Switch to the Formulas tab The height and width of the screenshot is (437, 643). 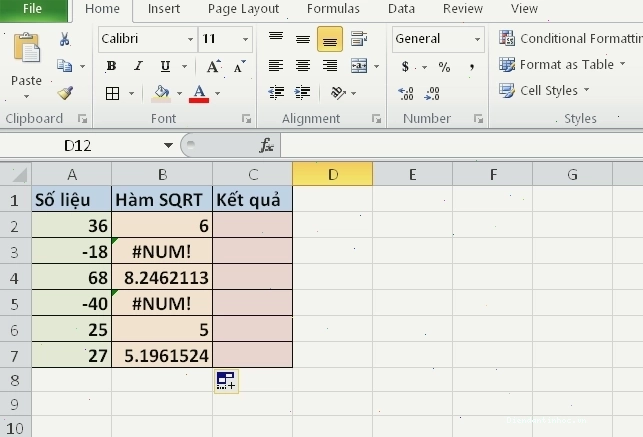[333, 9]
